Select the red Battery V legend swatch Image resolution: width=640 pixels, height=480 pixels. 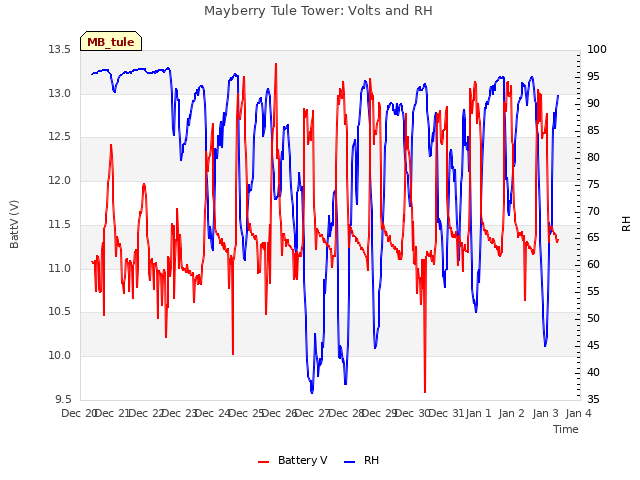coord(264,461)
